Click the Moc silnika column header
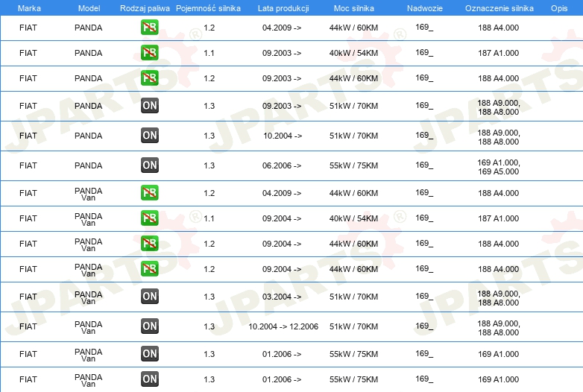Image resolution: width=583 pixels, height=392 pixels. [x=354, y=8]
